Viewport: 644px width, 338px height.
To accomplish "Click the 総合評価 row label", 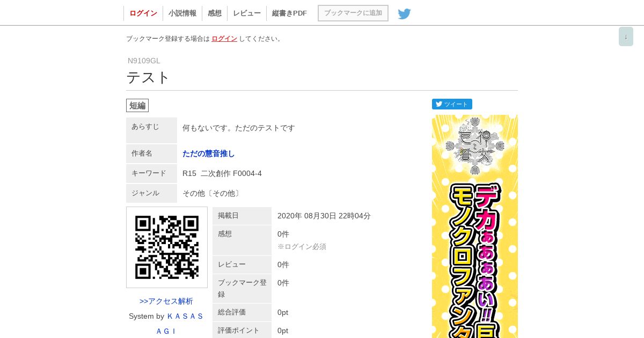I will [242, 312].
